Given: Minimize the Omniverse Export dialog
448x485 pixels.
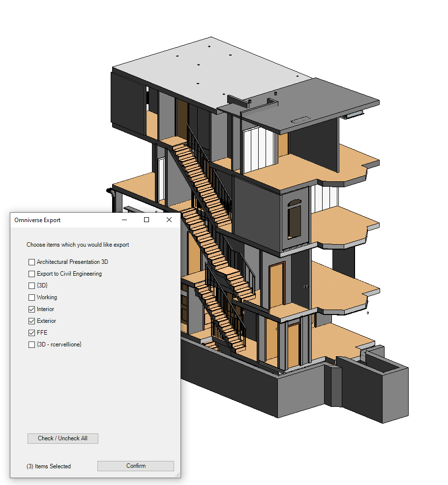Looking at the screenshot, I should coord(124,220).
